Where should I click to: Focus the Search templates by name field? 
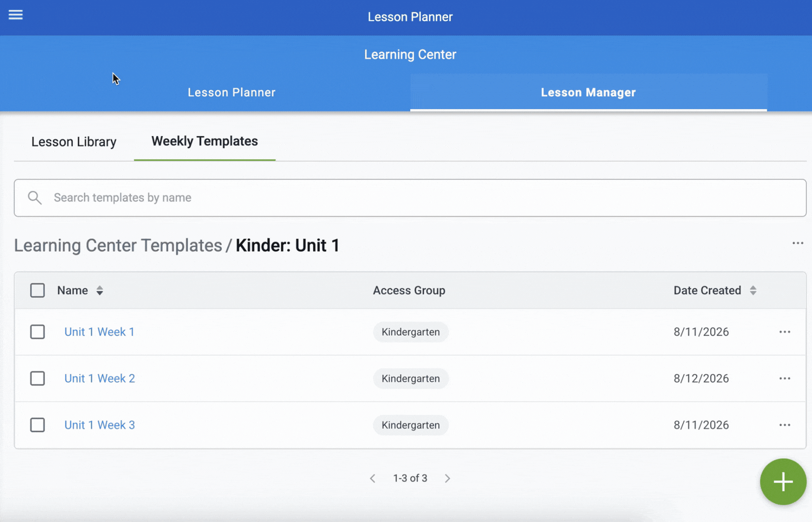point(410,198)
